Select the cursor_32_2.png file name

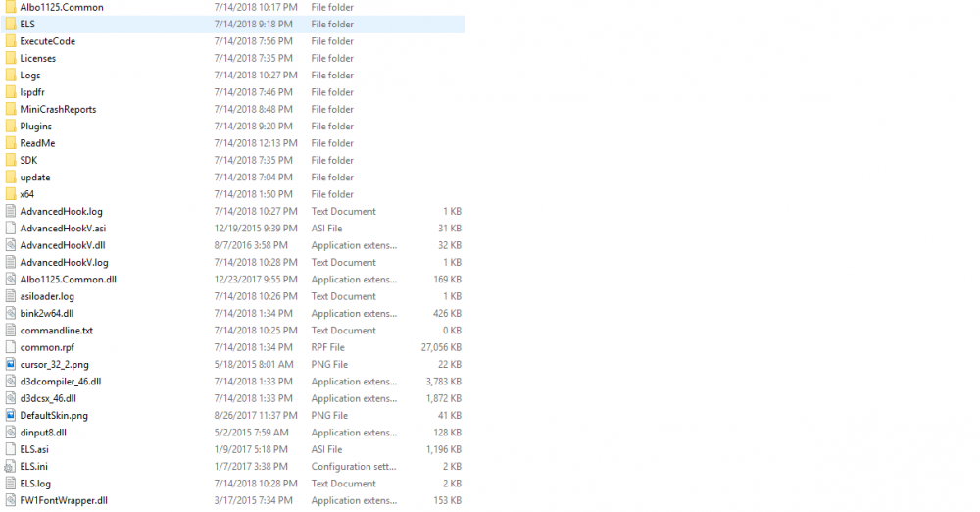(x=54, y=364)
